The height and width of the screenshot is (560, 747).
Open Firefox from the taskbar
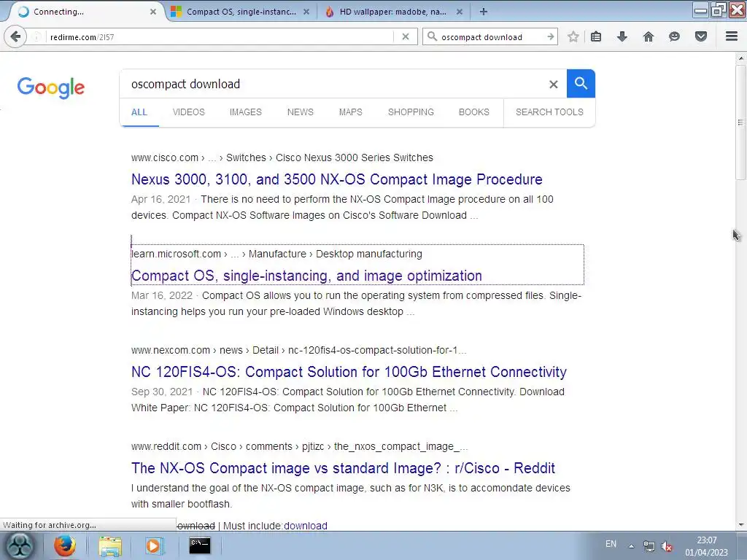pos(64,545)
